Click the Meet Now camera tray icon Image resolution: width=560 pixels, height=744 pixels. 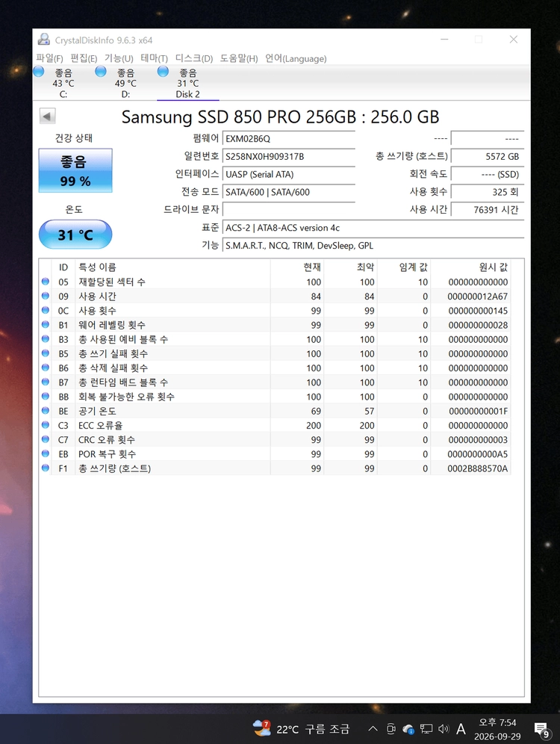coord(391,729)
